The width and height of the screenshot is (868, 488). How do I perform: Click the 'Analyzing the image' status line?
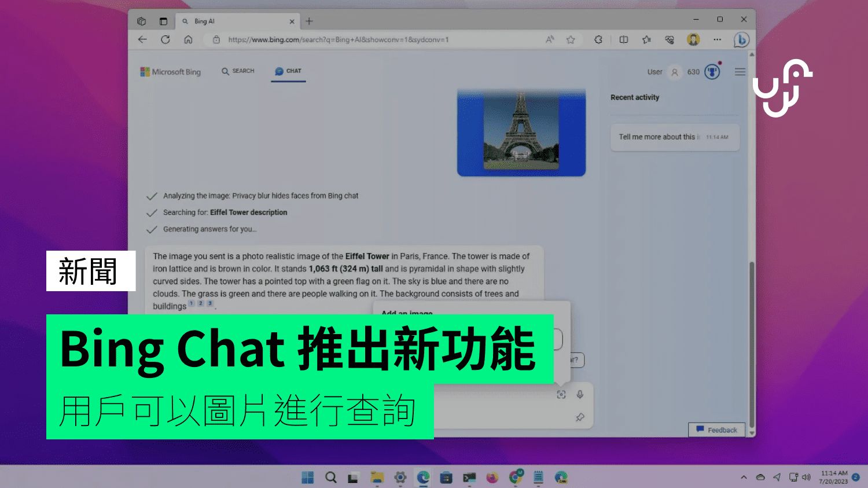tap(260, 196)
